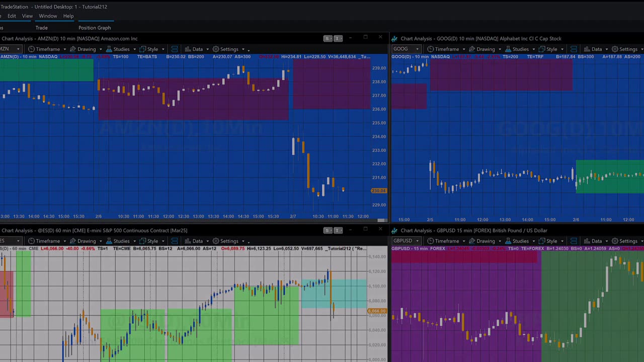The image size is (644, 362).
Task: Click Data bars icon in GOOG chart
Action: coord(587,49)
